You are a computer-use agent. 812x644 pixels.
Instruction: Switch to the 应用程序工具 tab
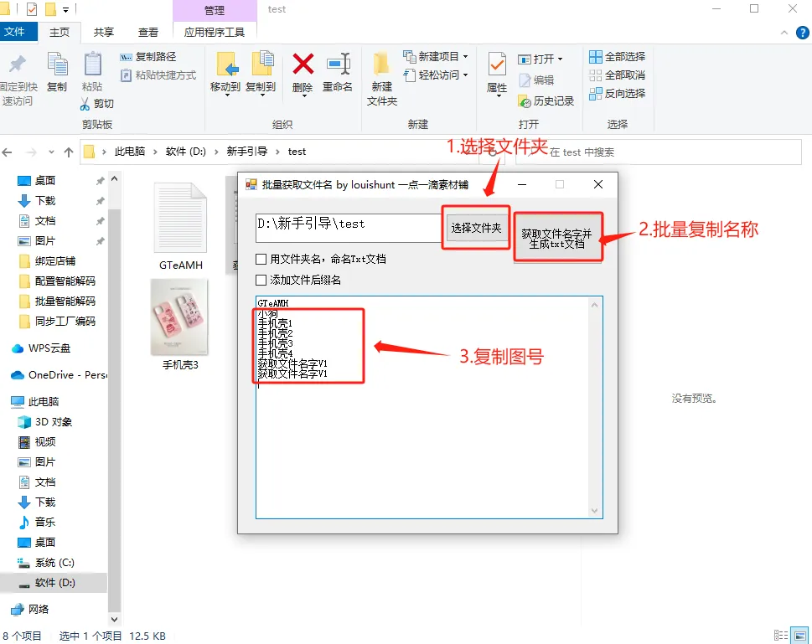[215, 32]
